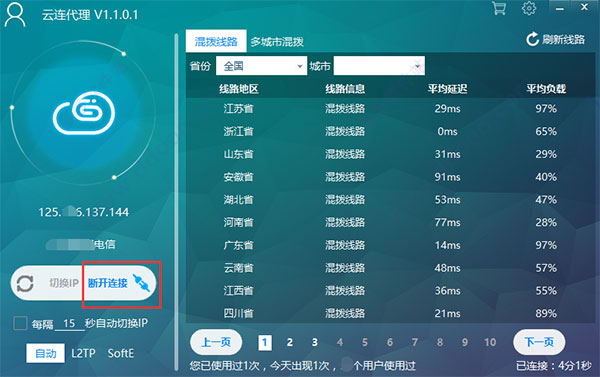Click the refresh lines circular arrow icon
This screenshot has width=600, height=377.
(x=532, y=39)
